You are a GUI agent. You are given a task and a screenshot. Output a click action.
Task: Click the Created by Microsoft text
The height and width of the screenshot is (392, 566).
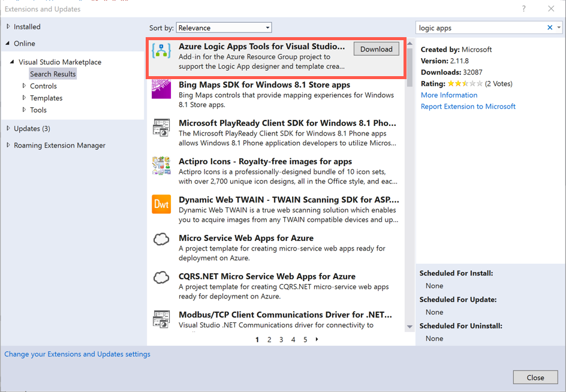(456, 50)
